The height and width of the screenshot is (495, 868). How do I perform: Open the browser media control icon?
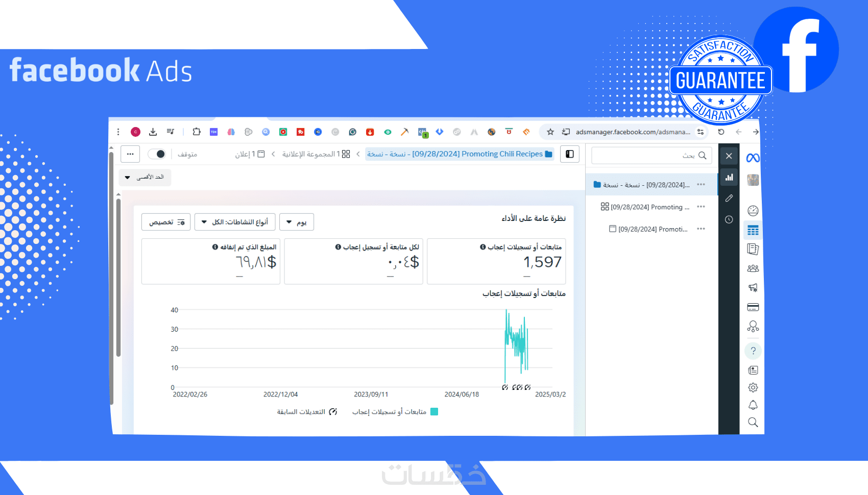(x=170, y=132)
